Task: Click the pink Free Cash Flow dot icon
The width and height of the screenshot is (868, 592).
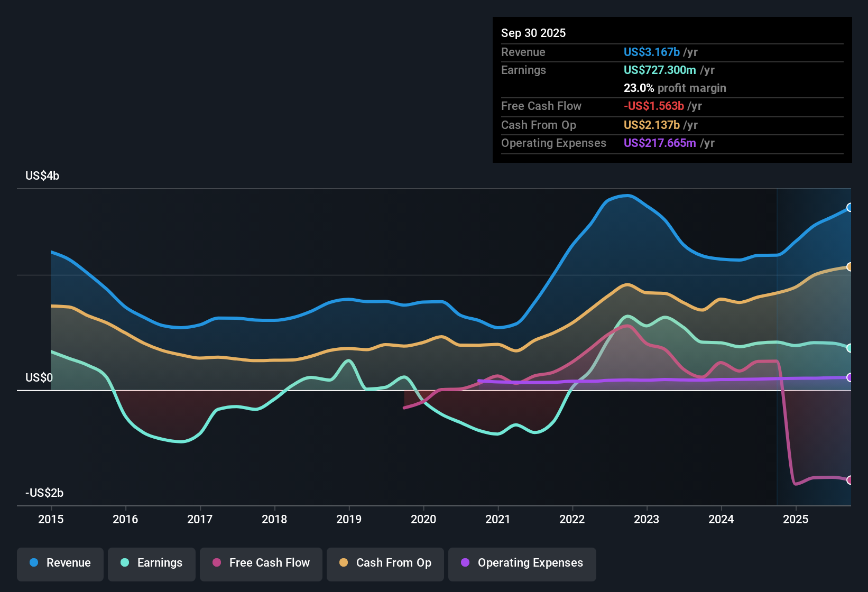Action: (x=217, y=563)
